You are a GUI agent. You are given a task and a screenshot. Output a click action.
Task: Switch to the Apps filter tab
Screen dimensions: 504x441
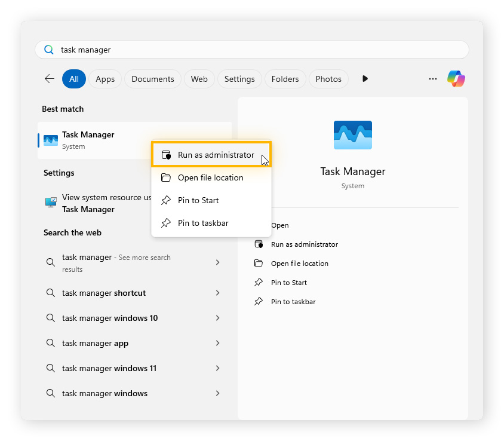click(x=105, y=78)
